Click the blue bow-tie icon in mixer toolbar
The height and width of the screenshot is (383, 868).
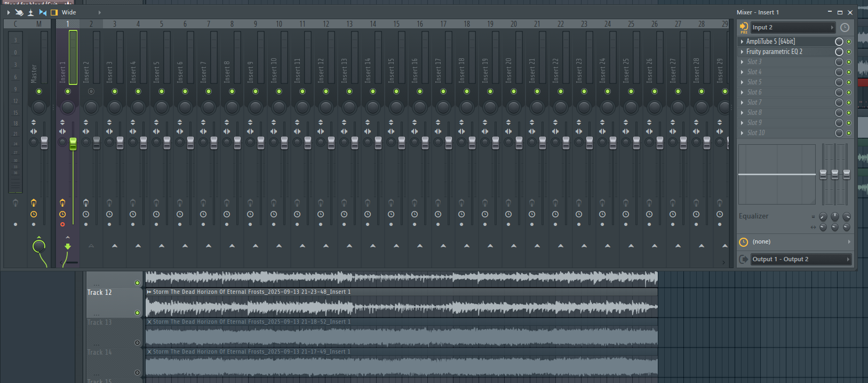(43, 12)
